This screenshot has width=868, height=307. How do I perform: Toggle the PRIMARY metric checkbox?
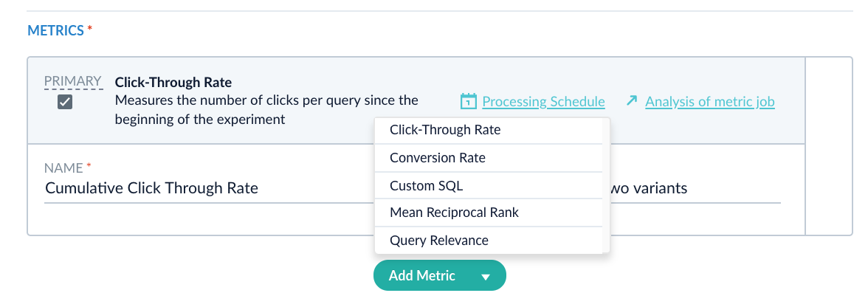coord(65,102)
